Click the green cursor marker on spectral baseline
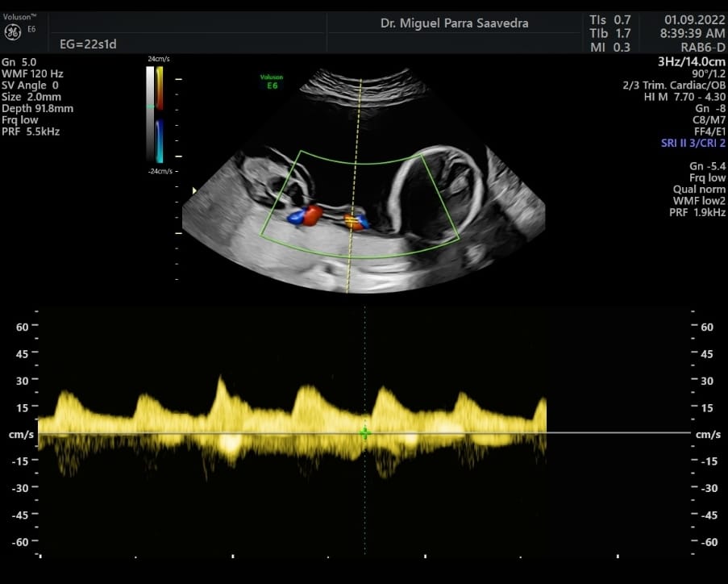Screen dimensions: 728x584 365,433
